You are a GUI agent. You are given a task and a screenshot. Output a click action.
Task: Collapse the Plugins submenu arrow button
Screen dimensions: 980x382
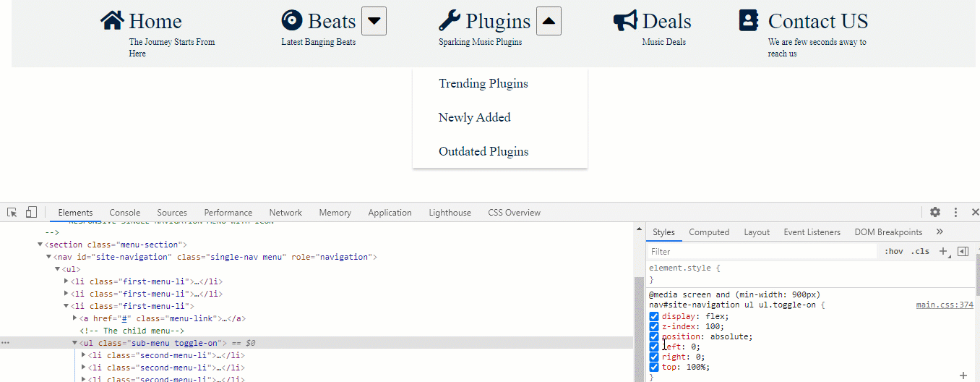[549, 21]
